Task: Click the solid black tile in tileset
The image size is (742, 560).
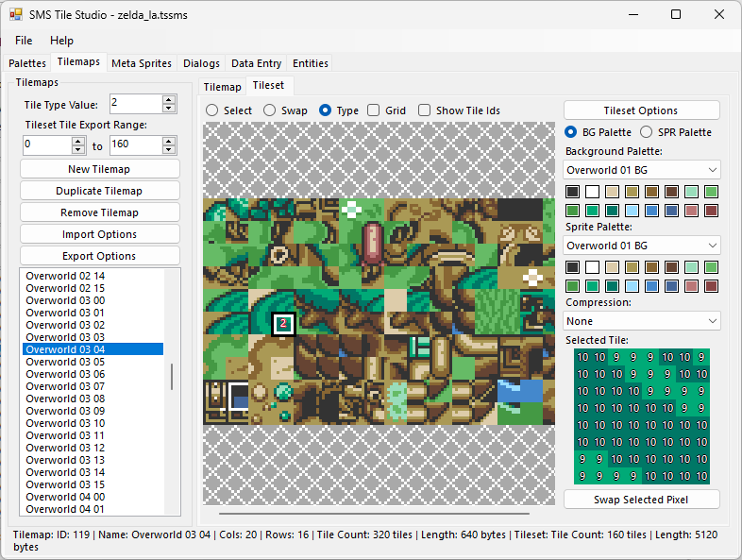Action: coord(519,210)
